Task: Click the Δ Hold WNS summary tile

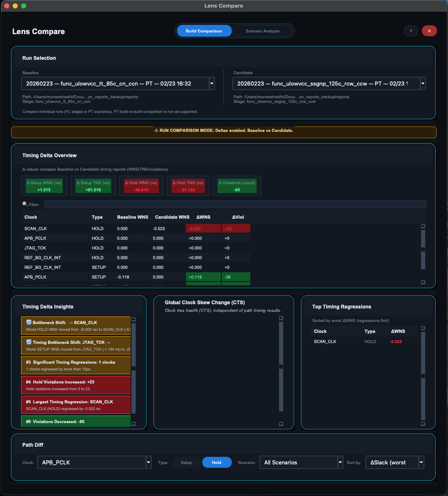Action: 142,186
